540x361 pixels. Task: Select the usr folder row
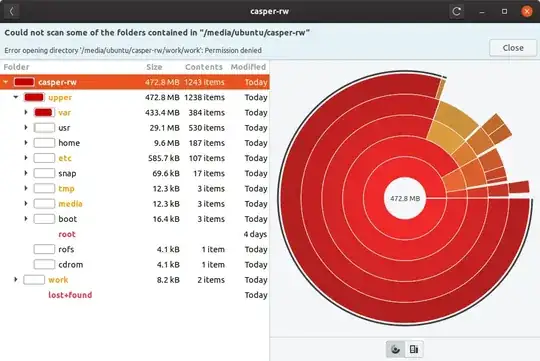[135, 127]
